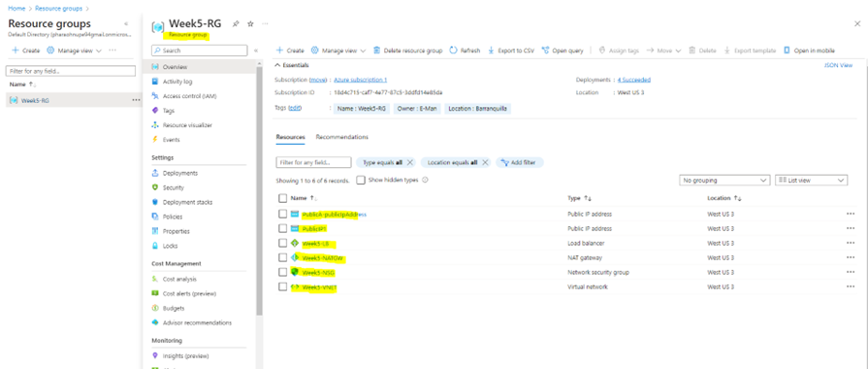Image resolution: width=868 pixels, height=369 pixels.
Task: Close the Week5-RG blade
Action: (x=857, y=24)
